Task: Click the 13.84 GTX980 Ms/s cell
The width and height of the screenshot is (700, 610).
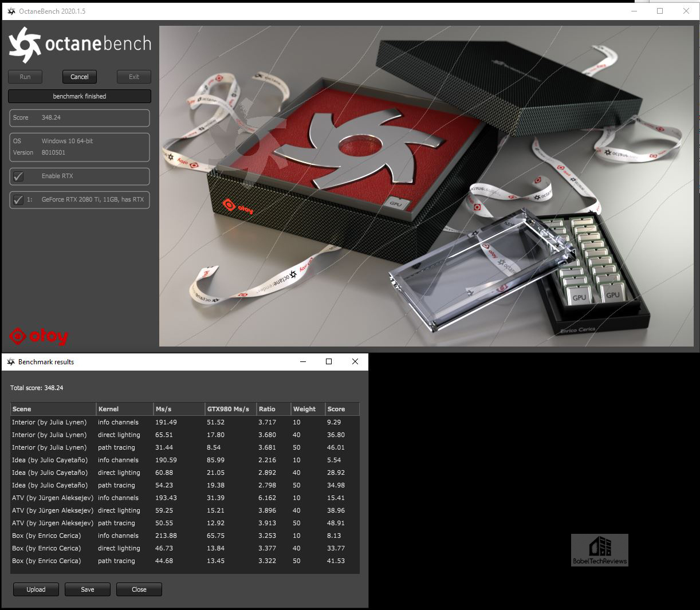Action: click(215, 548)
